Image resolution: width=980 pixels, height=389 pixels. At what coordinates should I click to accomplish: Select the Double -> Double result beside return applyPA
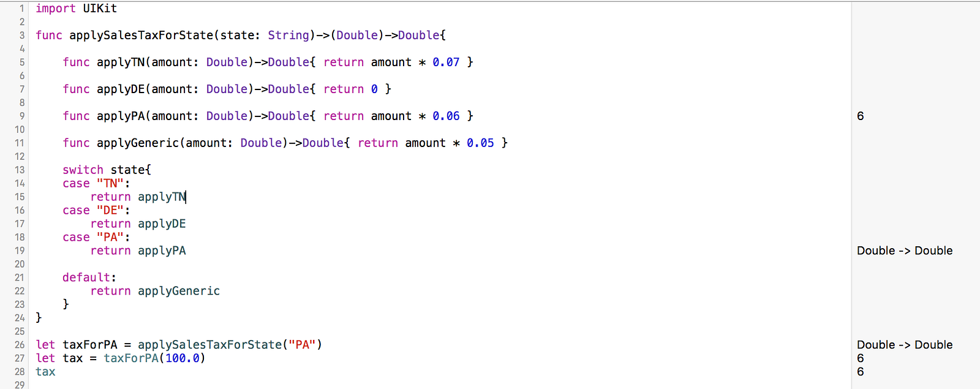pos(905,251)
